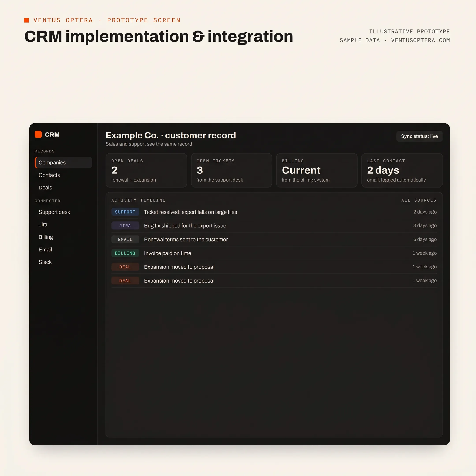Screen dimensions: 476x476
Task: Click the Billing Current status card
Action: (317, 170)
